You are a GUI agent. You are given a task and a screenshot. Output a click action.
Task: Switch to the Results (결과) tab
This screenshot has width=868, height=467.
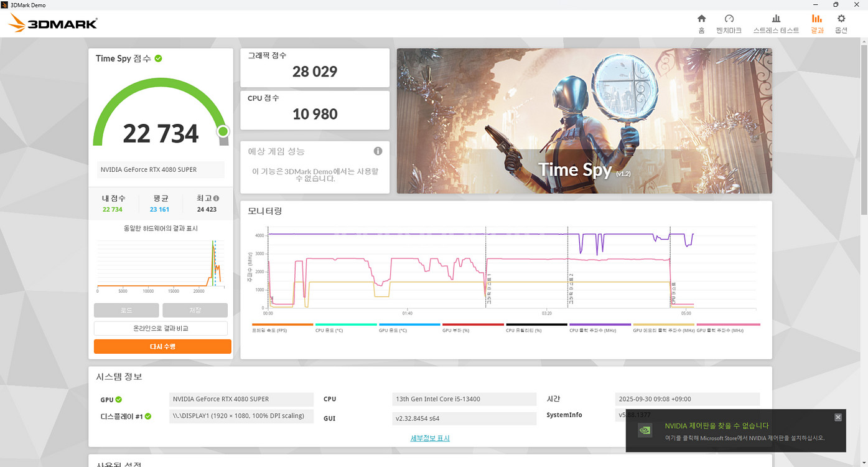click(816, 24)
